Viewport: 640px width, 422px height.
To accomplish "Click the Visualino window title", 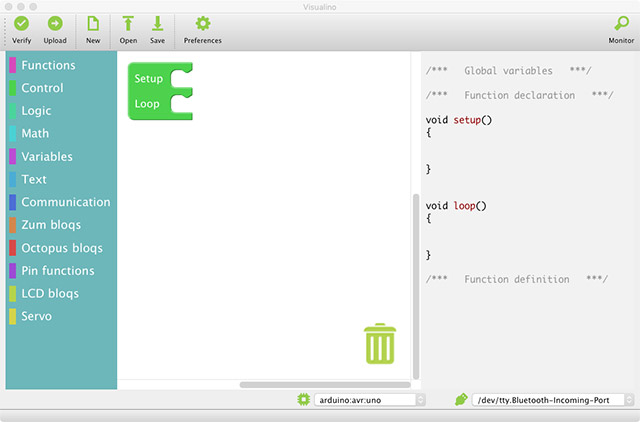I will [x=320, y=7].
